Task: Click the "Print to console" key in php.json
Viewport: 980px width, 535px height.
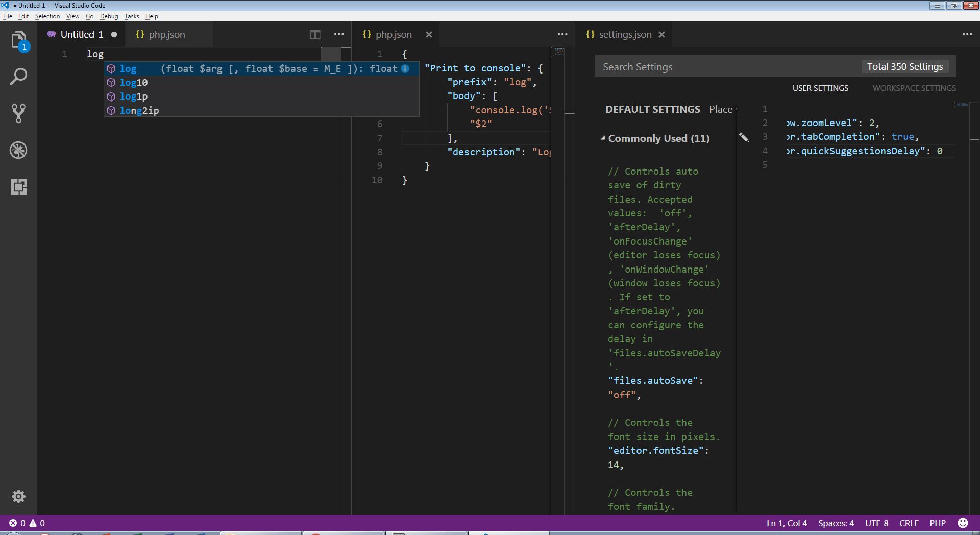Action: 475,68
